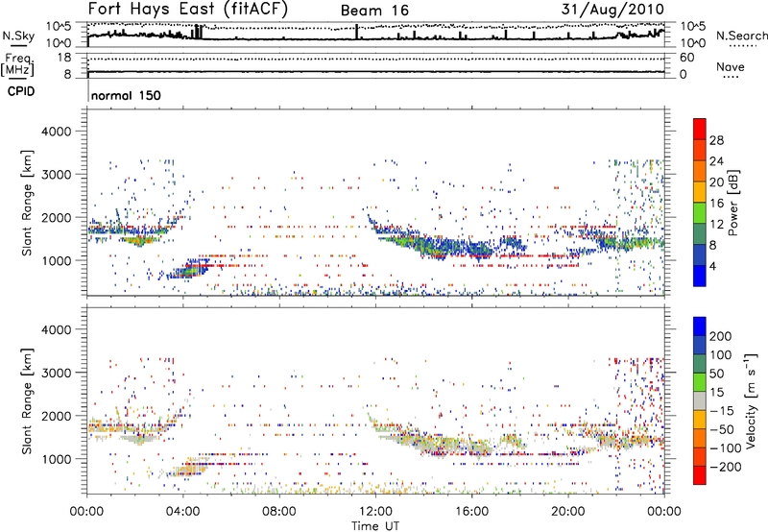Click the 'normal 150' CPID text
This screenshot has width=768, height=532.
pyautogui.click(x=126, y=95)
